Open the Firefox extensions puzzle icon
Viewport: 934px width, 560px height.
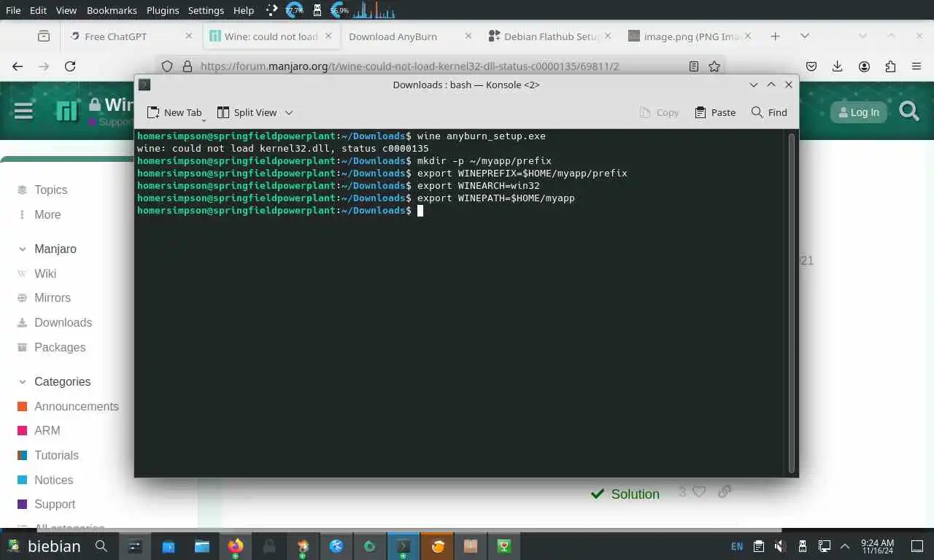(x=890, y=66)
